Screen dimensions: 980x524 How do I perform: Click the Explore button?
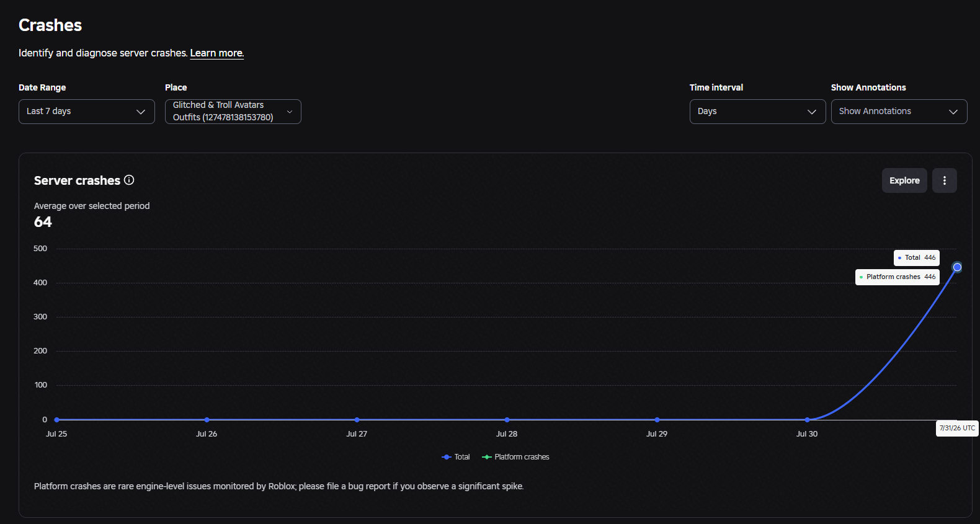(x=904, y=180)
